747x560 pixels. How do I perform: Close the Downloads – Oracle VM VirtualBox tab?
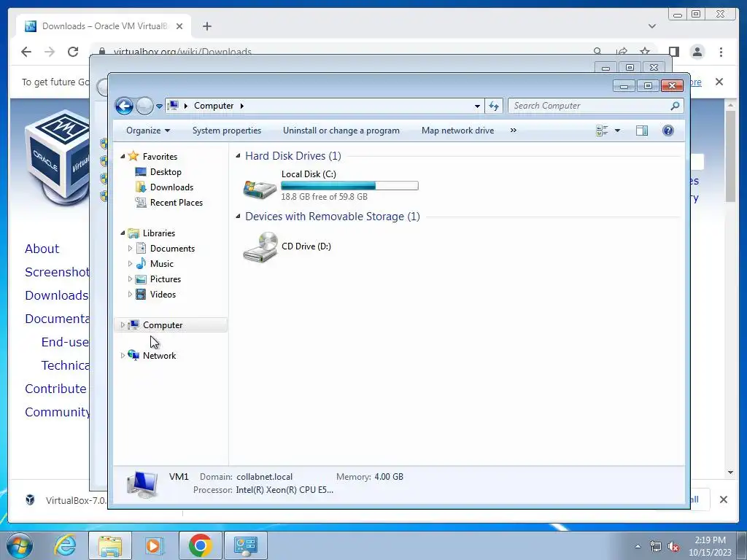click(x=179, y=26)
